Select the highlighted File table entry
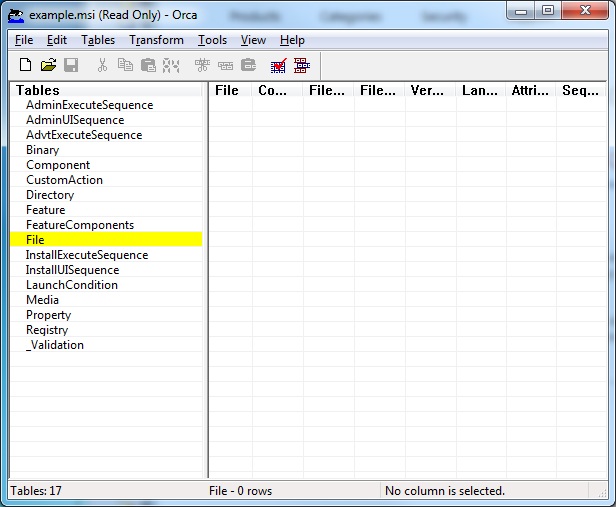Viewport: 616px width, 507px height. click(x=106, y=240)
